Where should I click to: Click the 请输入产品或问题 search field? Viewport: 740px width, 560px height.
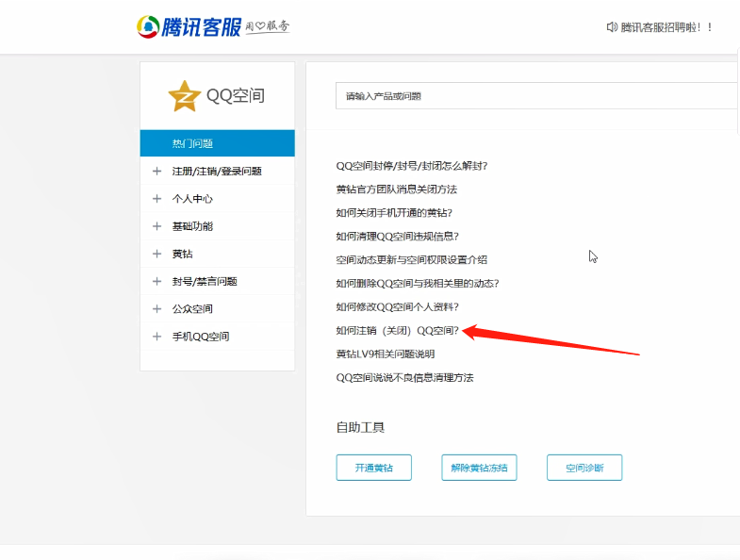pos(537,96)
